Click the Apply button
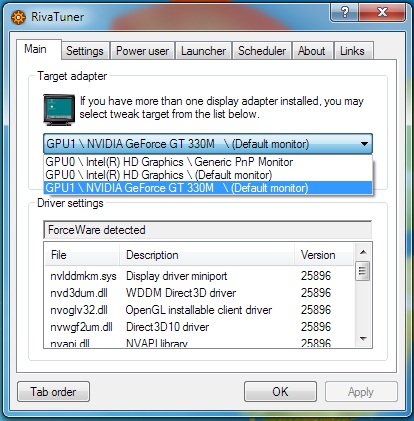Image resolution: width=414 pixels, height=421 pixels. point(361,392)
